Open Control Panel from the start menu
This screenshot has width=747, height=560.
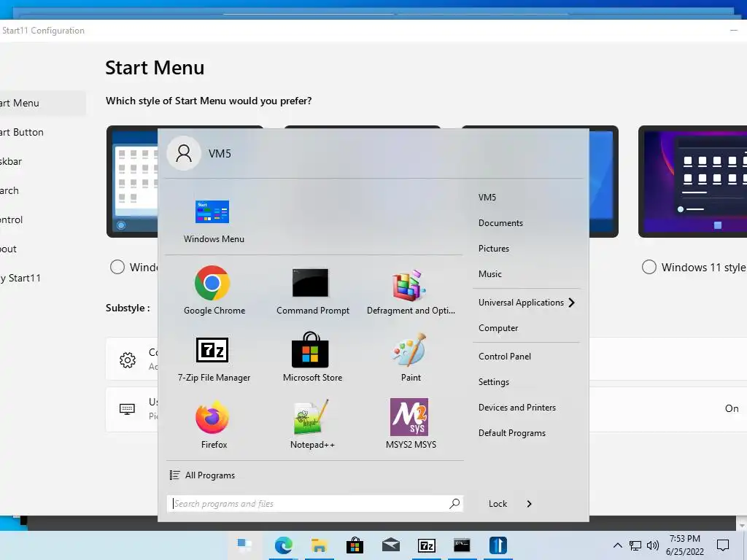(x=505, y=356)
